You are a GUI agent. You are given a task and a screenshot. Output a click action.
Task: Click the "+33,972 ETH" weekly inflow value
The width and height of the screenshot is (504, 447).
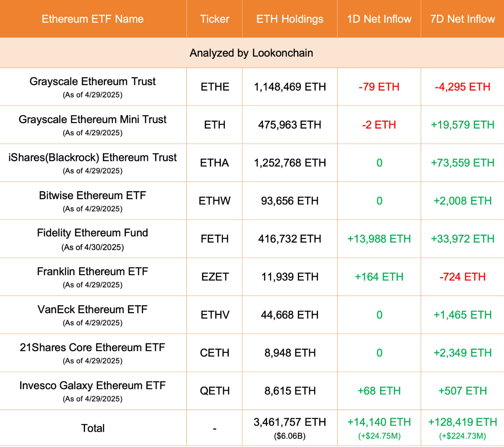coord(463,239)
